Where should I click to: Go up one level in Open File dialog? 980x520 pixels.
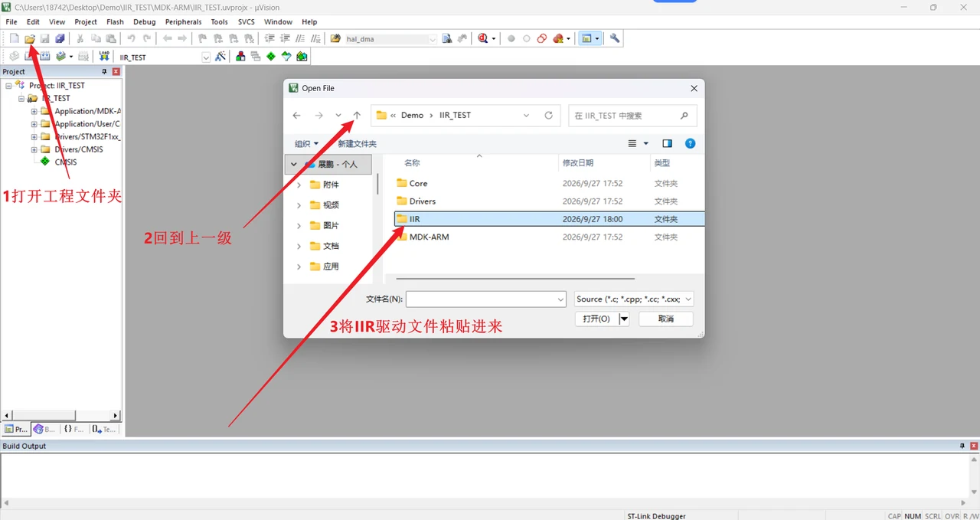coord(357,116)
